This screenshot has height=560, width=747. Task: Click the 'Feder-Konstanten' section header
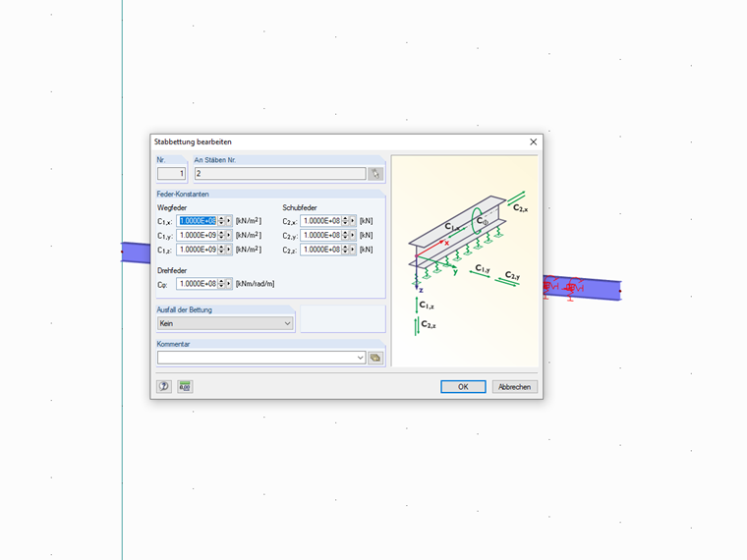[x=183, y=194]
